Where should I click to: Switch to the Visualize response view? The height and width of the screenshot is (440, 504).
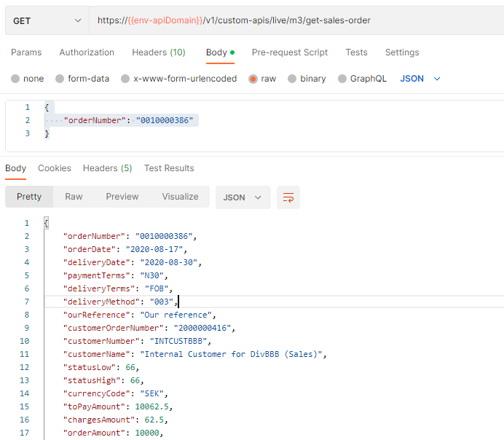pos(180,197)
